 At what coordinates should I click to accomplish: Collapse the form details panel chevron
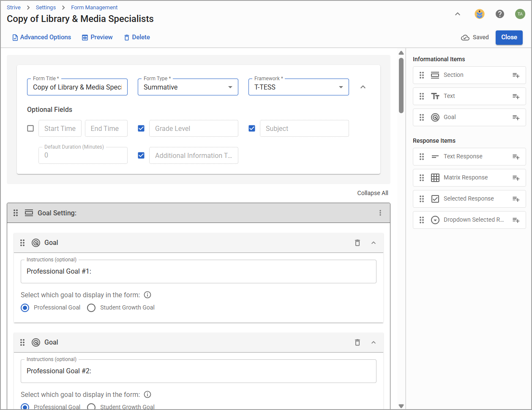click(363, 87)
